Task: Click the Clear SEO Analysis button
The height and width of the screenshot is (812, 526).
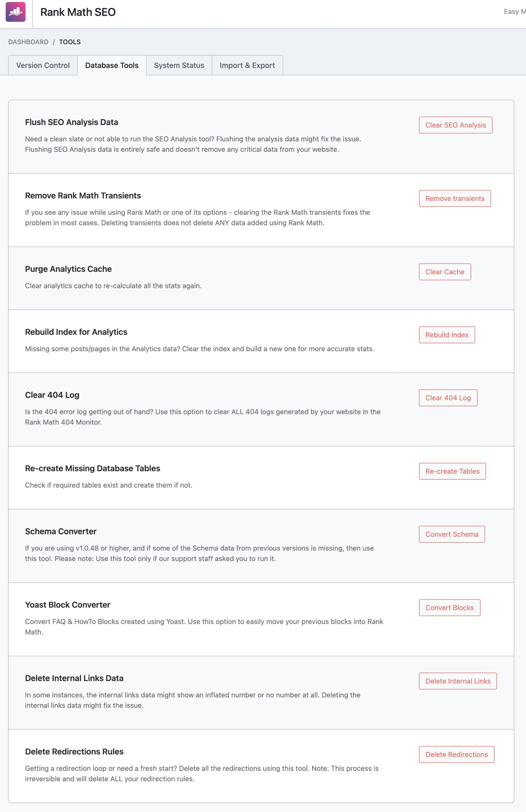Action: pos(455,125)
